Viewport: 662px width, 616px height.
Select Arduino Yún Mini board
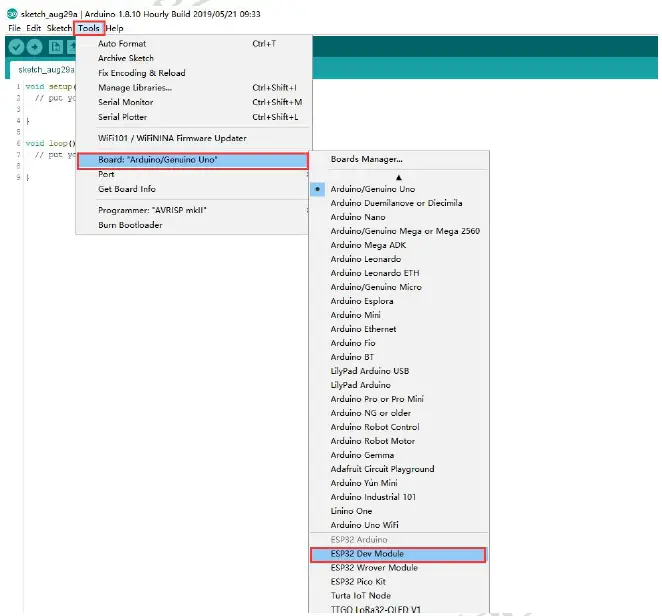pyautogui.click(x=399, y=483)
